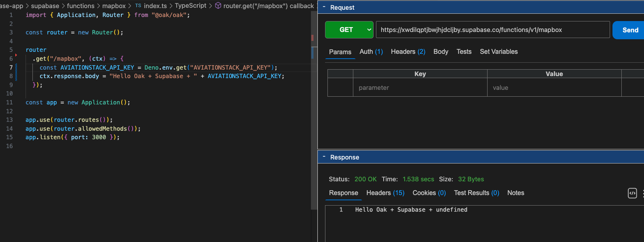Click 'Deno.env.get' on line 7

(165, 68)
